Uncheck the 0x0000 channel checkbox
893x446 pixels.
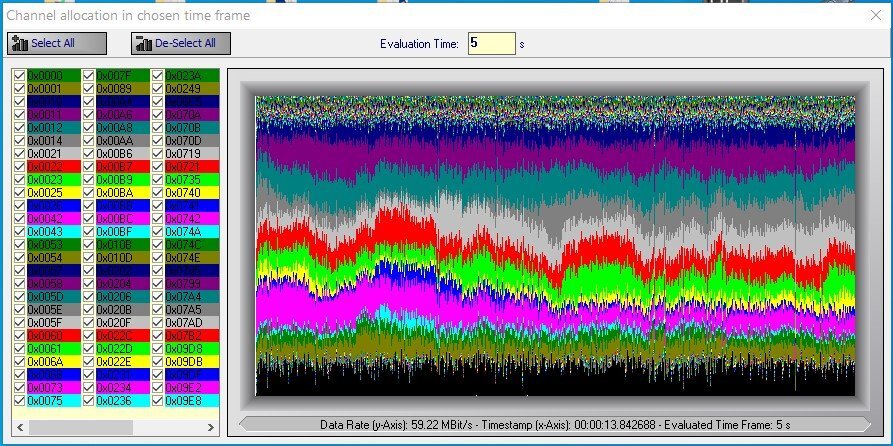[x=19, y=75]
